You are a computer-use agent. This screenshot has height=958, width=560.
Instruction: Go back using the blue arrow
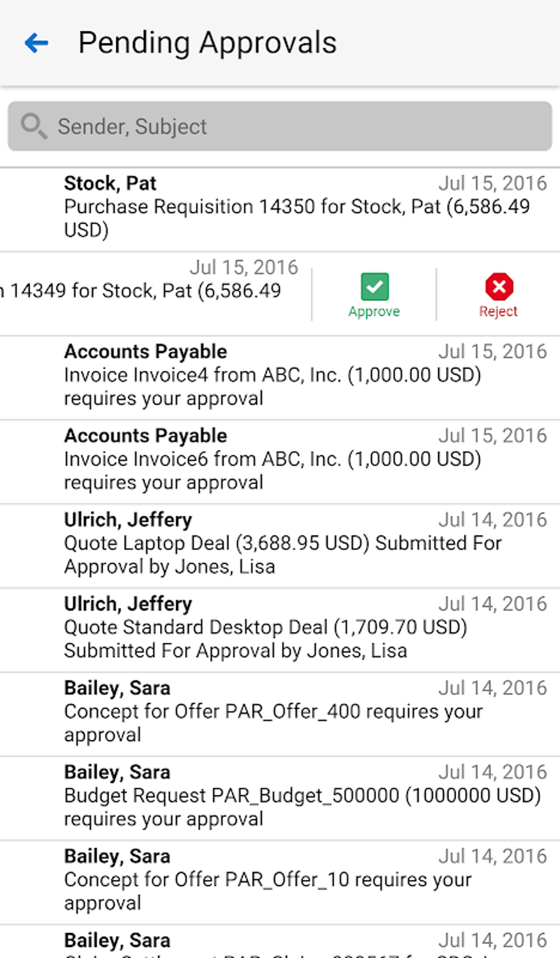click(x=37, y=43)
